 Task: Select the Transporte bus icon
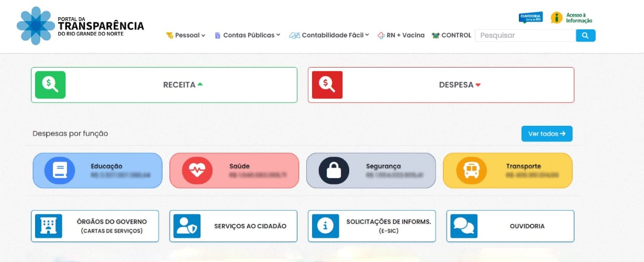(471, 170)
